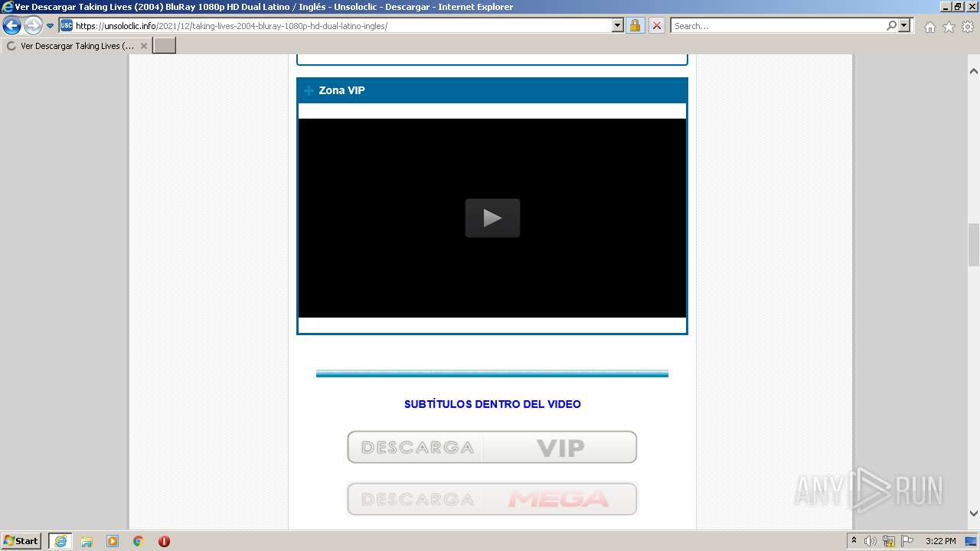Click the Zona VIP header title
Image resolution: width=980 pixels, height=551 pixels.
[x=341, y=90]
